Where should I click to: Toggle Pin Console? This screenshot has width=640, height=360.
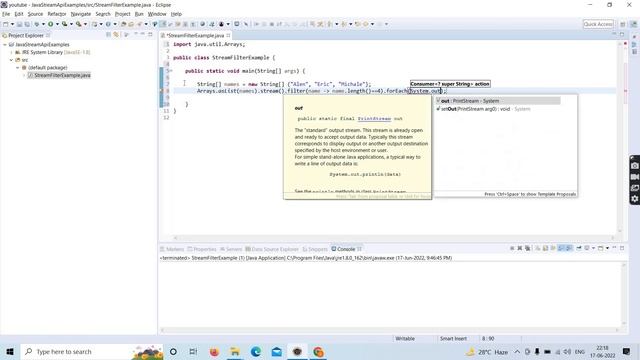[x=579, y=248]
